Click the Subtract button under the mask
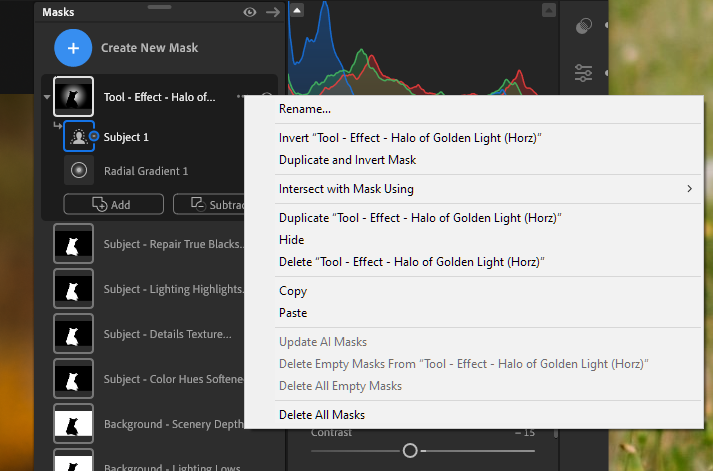 click(x=210, y=204)
